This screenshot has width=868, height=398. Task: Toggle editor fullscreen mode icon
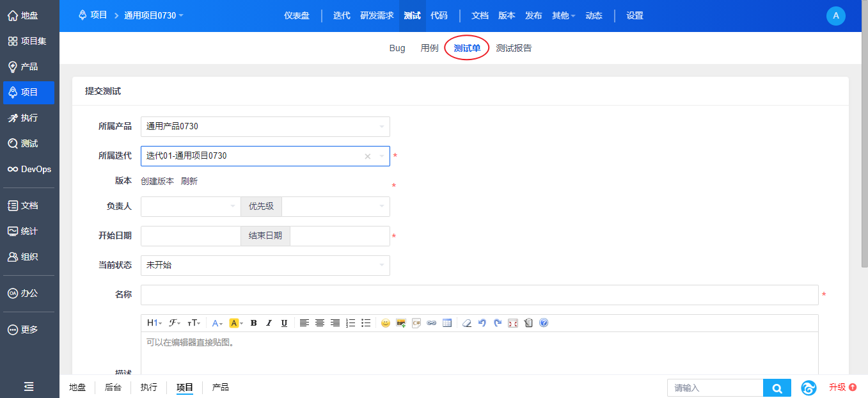(x=513, y=323)
